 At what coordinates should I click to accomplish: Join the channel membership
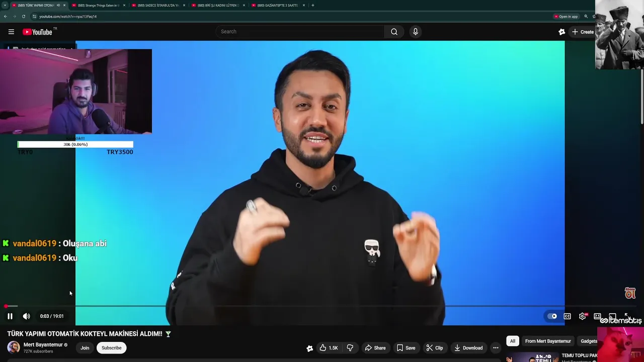[85, 348]
